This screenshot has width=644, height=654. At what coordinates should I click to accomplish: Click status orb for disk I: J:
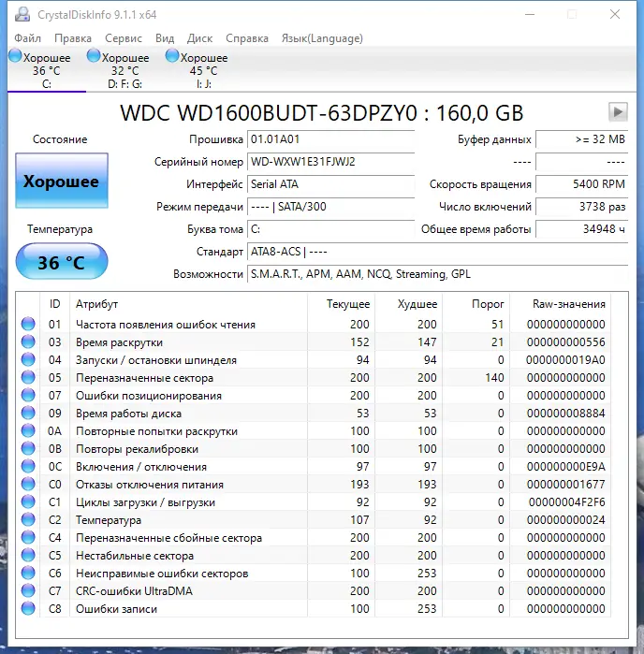coord(172,55)
